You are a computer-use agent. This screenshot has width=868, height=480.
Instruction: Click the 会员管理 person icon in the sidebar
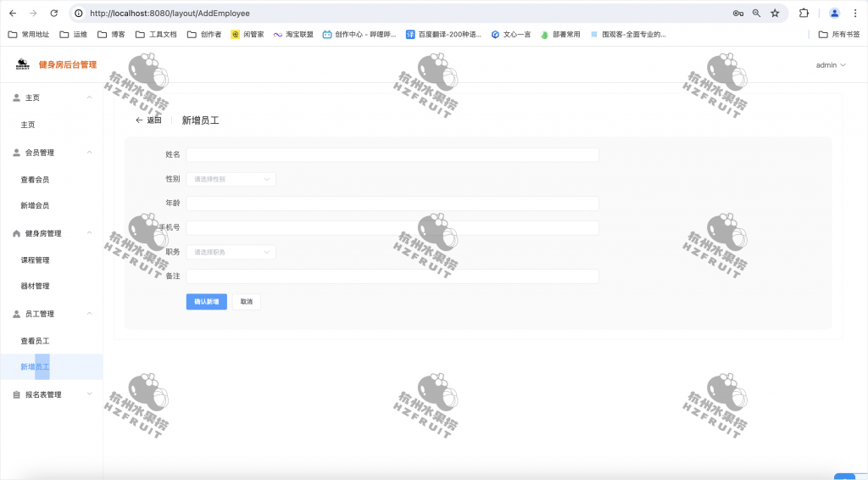(x=17, y=153)
